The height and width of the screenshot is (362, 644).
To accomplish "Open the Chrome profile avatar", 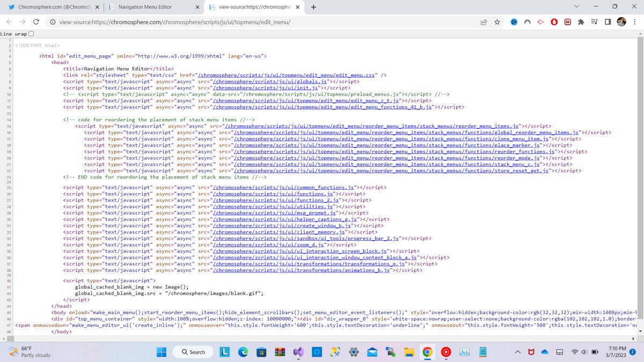I will 621,22.
